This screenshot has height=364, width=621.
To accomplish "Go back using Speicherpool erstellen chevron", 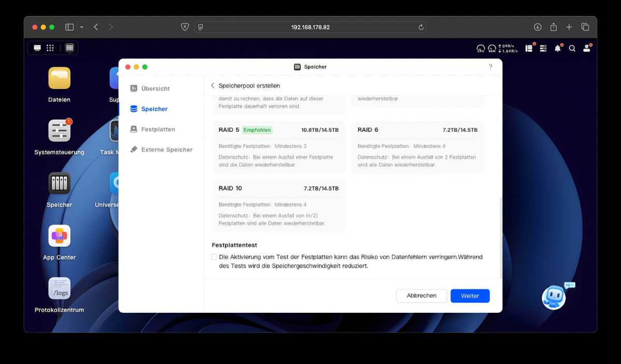I will 213,85.
